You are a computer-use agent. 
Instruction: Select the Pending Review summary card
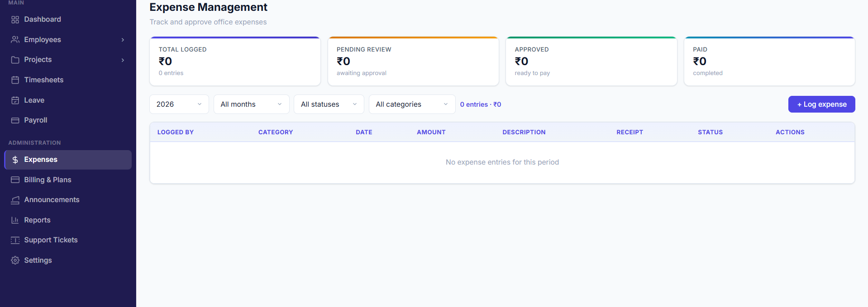413,61
